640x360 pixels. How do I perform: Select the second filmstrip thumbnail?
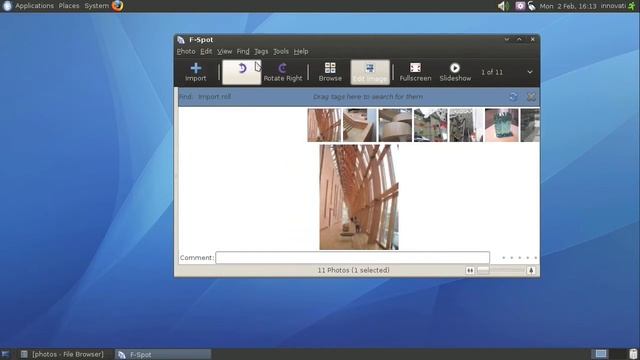360,125
